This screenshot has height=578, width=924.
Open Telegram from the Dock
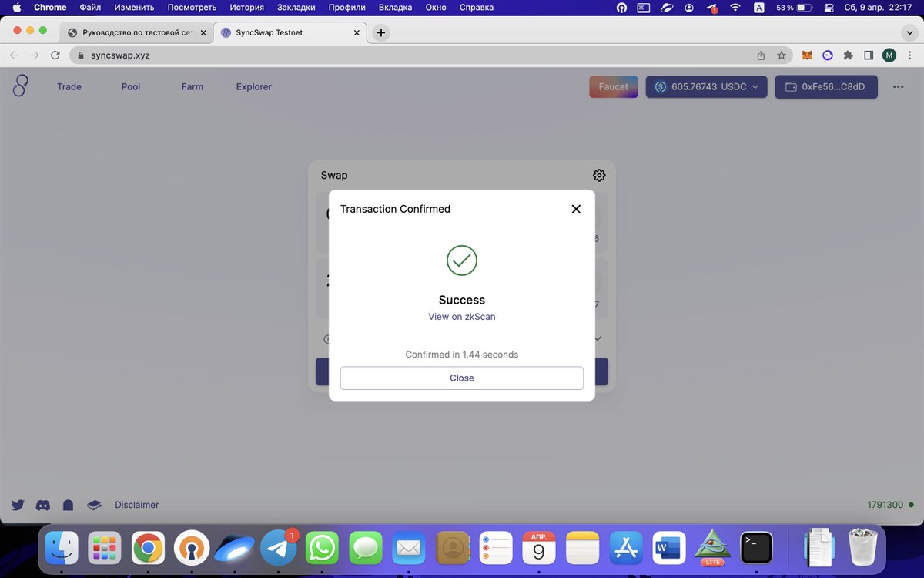click(x=278, y=549)
